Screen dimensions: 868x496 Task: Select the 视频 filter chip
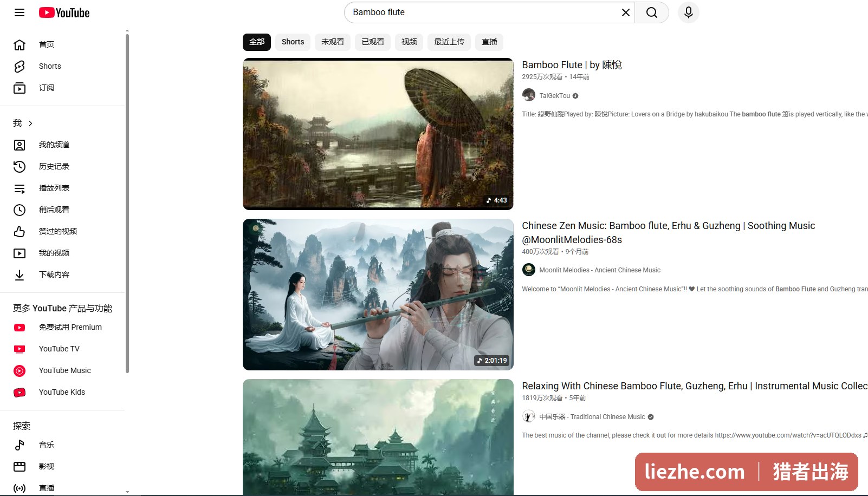[409, 42]
